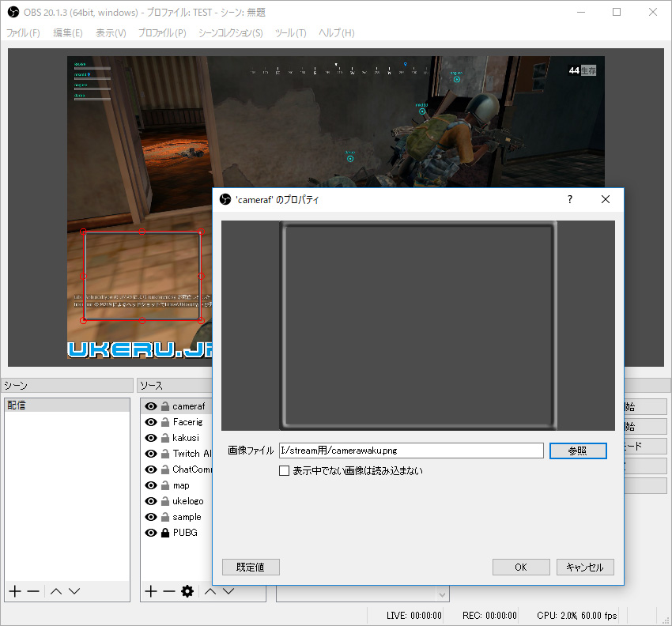The image size is (672, 626).
Task: Move scene down in scenes panel
Action: (74, 591)
